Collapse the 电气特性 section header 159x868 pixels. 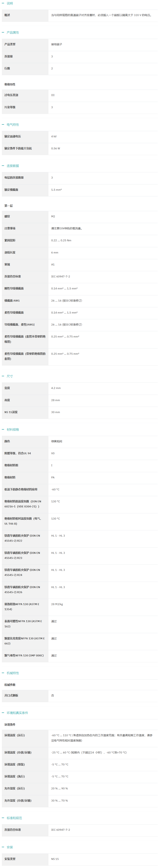click(x=10, y=125)
